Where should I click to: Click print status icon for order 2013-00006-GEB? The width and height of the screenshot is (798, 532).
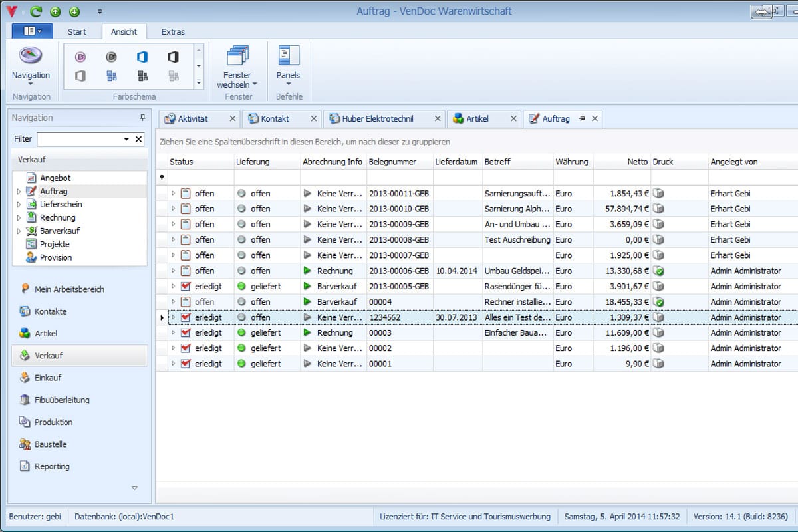coord(658,271)
